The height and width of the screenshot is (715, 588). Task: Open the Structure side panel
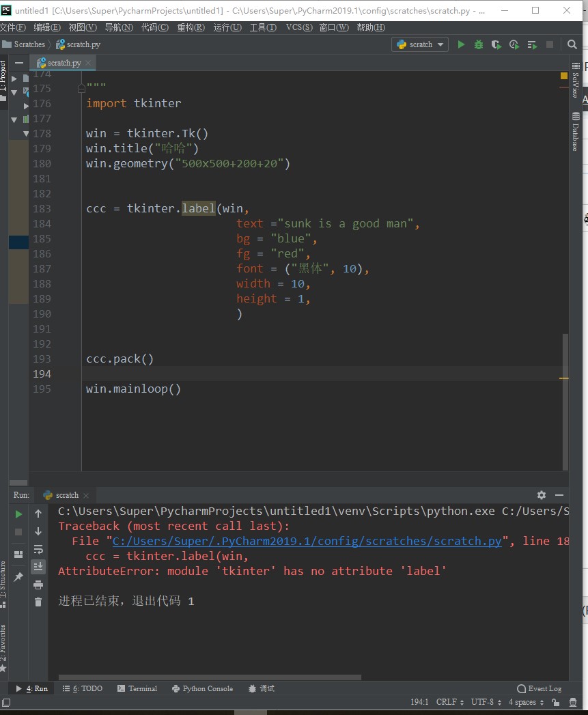pyautogui.click(x=3, y=584)
